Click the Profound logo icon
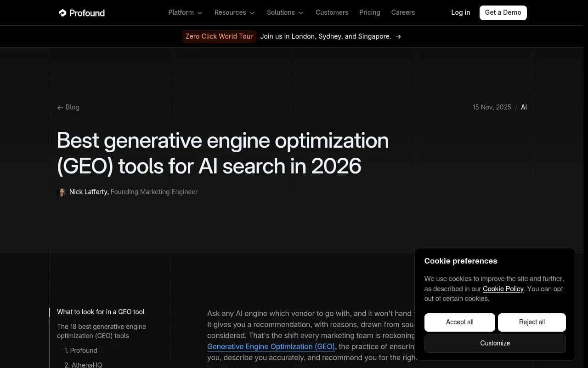This screenshot has height=368, width=588. (62, 13)
